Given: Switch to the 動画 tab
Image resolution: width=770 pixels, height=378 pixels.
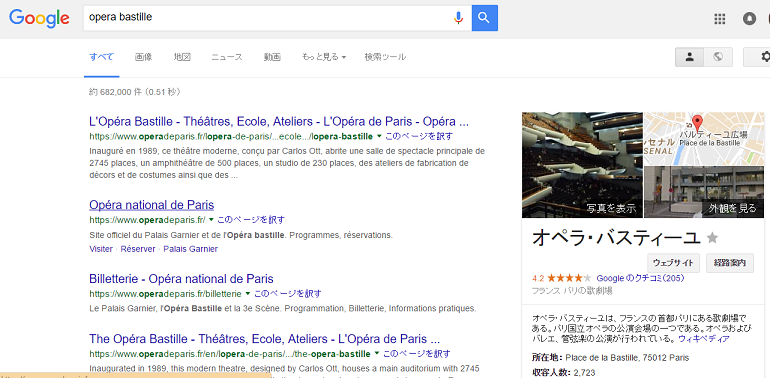Looking at the screenshot, I should pyautogui.click(x=272, y=57).
